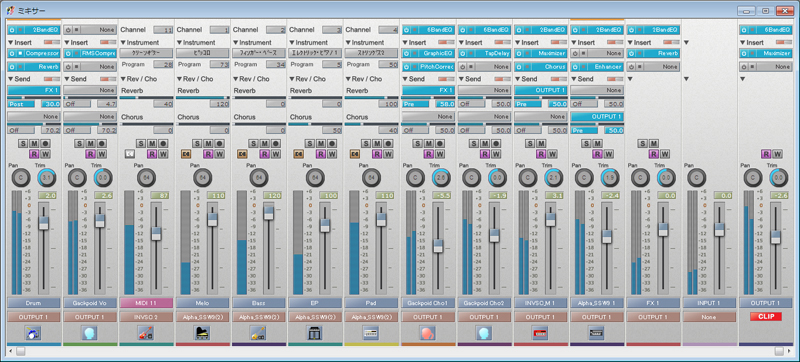This screenshot has width=800, height=362.
Task: Mute the Gackpoid Vo track
Action: tap(90, 144)
